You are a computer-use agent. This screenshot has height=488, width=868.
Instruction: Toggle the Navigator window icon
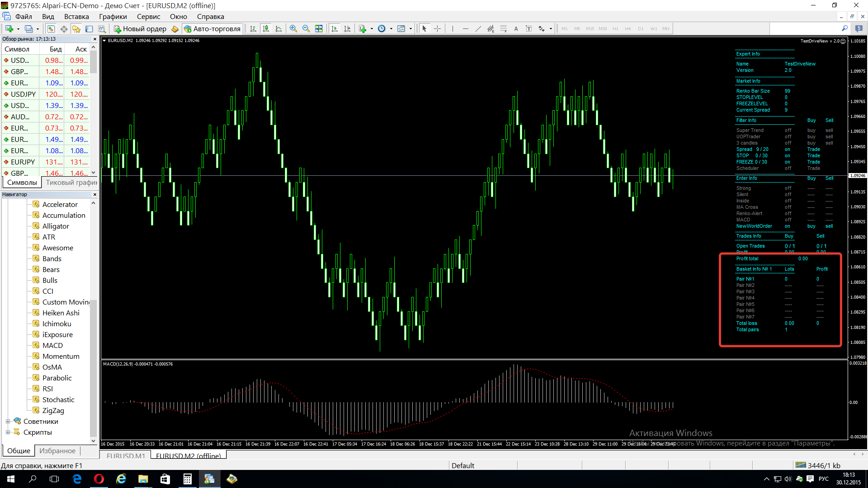tap(76, 28)
